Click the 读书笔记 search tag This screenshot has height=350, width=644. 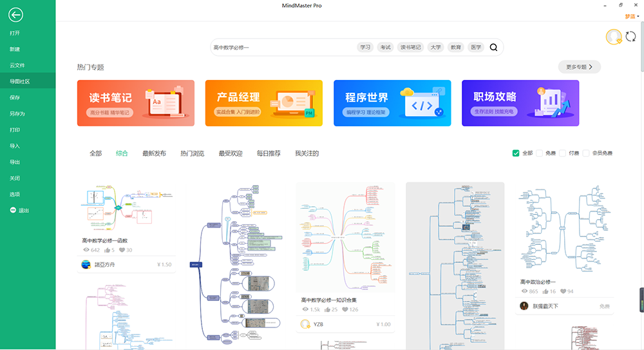tap(411, 47)
